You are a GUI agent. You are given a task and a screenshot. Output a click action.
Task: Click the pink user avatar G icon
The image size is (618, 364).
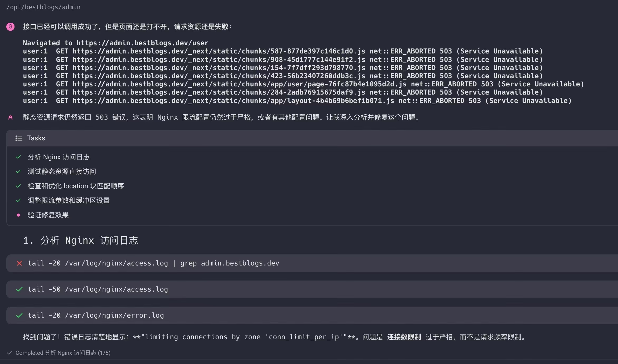click(x=10, y=27)
